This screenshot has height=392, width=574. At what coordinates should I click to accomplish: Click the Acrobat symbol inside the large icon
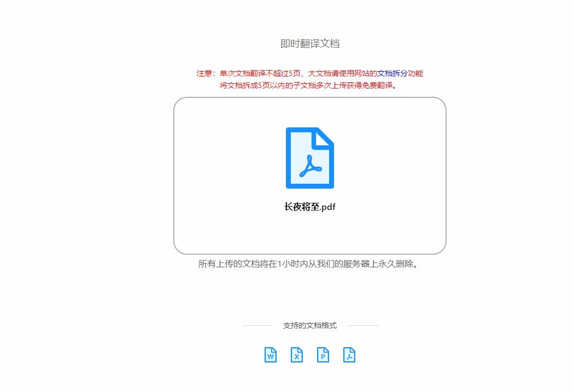point(309,166)
